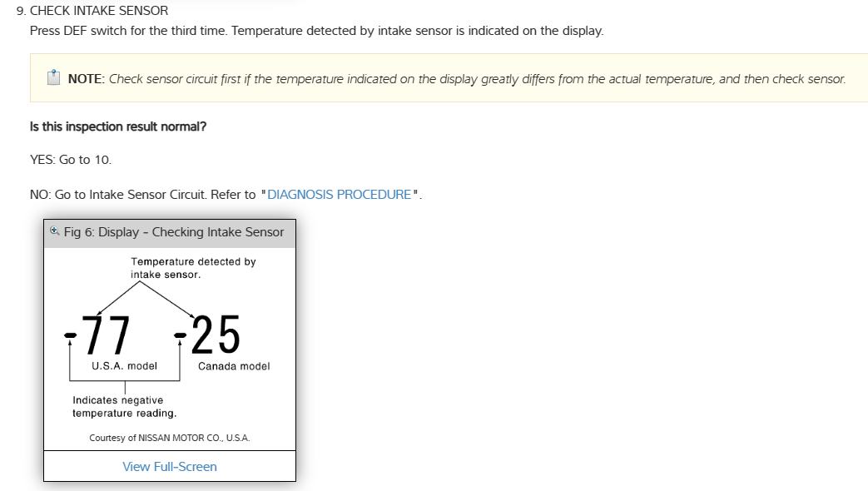Click the 'Press DEF switch' instruction sentence

(x=316, y=31)
